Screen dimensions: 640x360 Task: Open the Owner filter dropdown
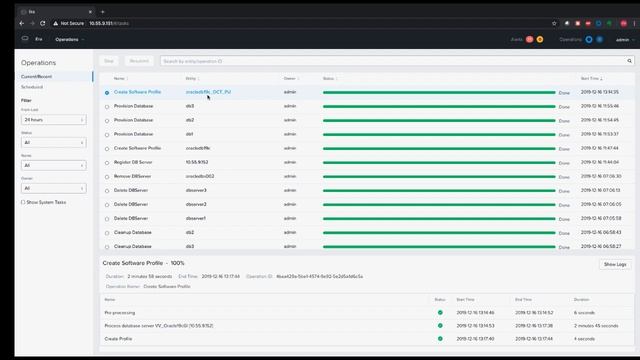(x=53, y=188)
